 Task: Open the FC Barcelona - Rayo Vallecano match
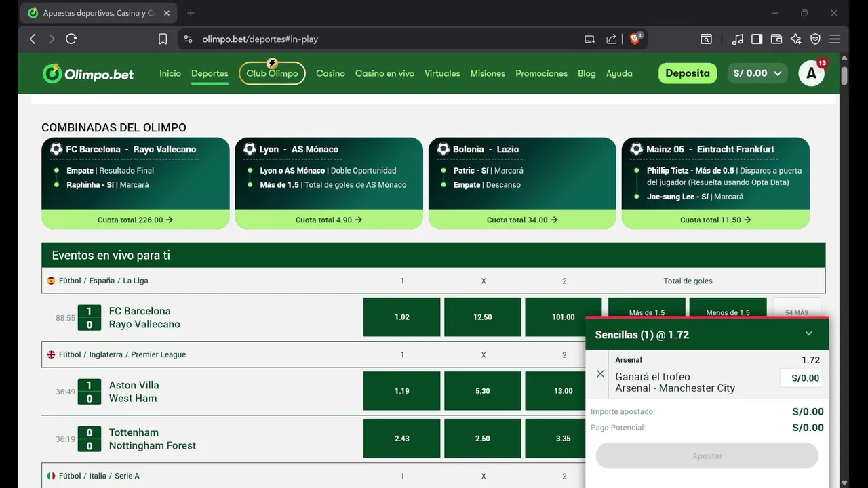point(144,318)
